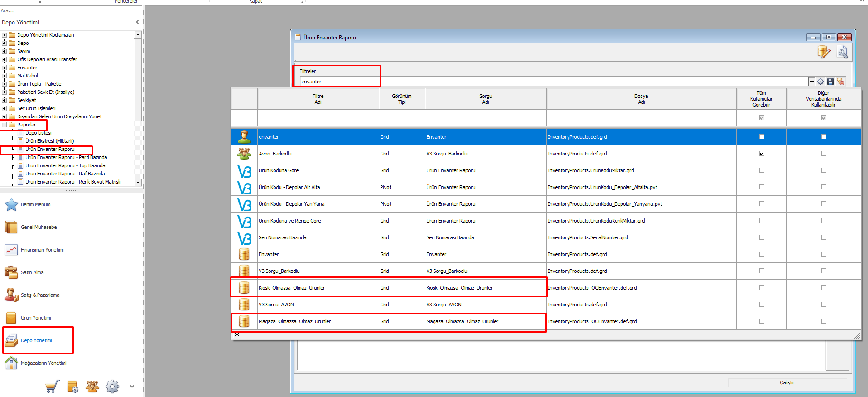The width and height of the screenshot is (868, 397).
Task: Click the database settings icon at bottom
Action: [x=72, y=387]
